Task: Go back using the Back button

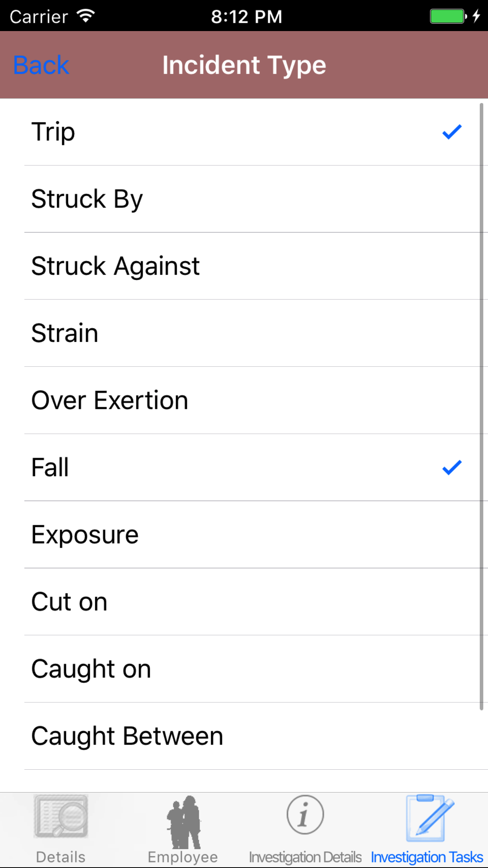Action: 41,65
